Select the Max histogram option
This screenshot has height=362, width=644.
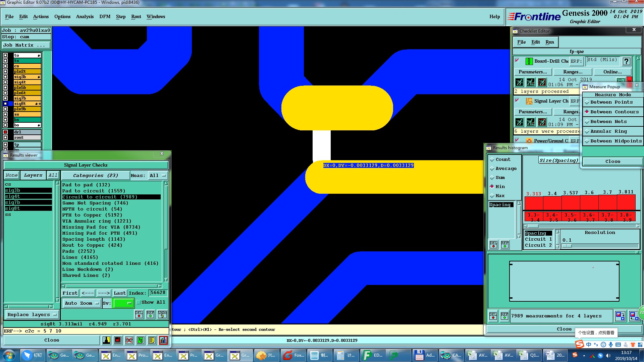[x=497, y=196]
